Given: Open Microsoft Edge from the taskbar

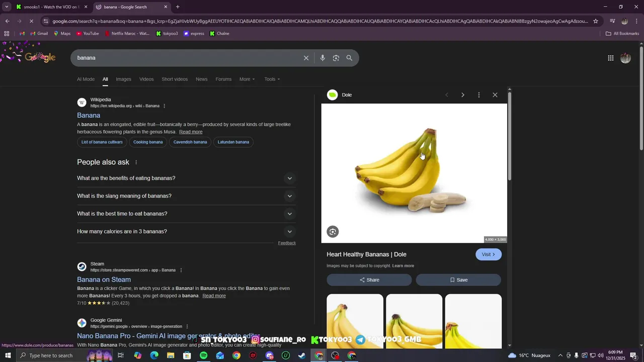Looking at the screenshot, I should (154, 355).
